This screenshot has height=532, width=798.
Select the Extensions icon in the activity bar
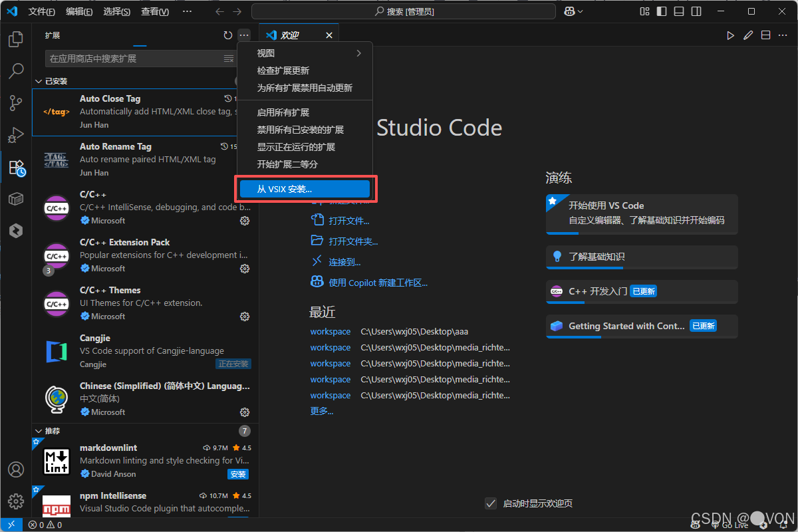pyautogui.click(x=16, y=167)
